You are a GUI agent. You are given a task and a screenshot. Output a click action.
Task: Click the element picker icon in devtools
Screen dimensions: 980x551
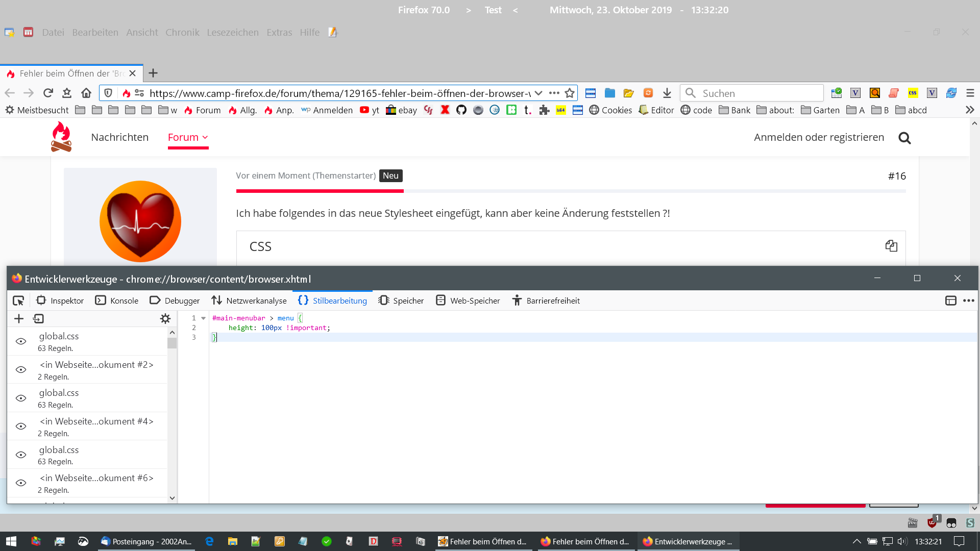coord(18,300)
